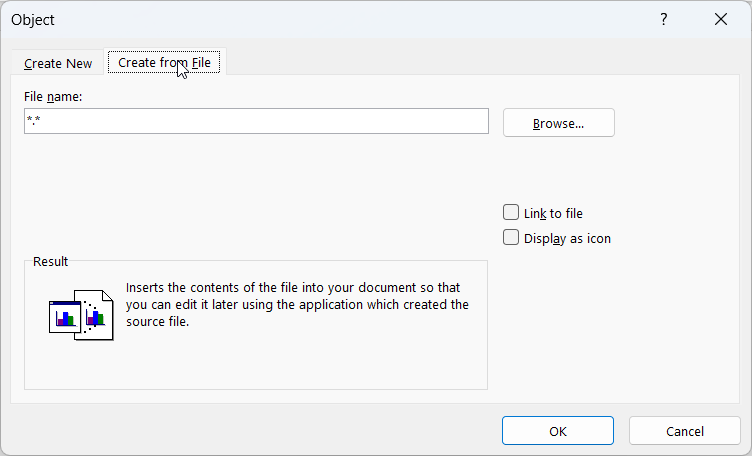Click the File name input field
Screen dimensions: 752x456
256,121
